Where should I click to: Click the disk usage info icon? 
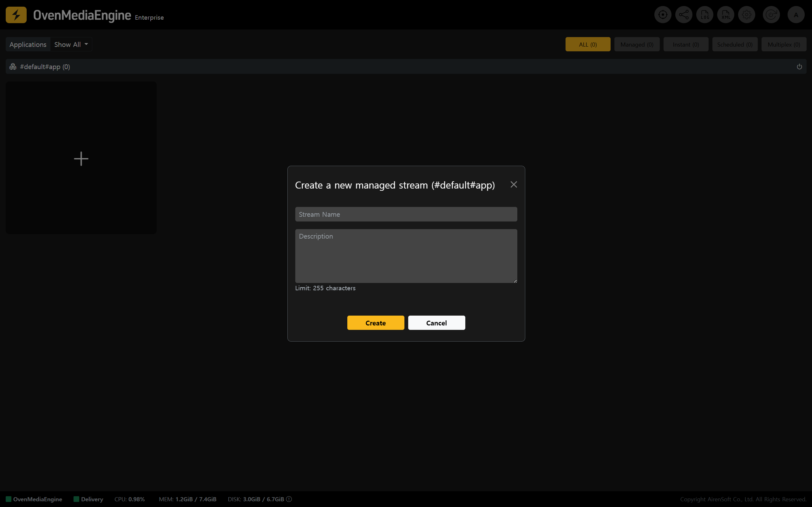pyautogui.click(x=289, y=499)
